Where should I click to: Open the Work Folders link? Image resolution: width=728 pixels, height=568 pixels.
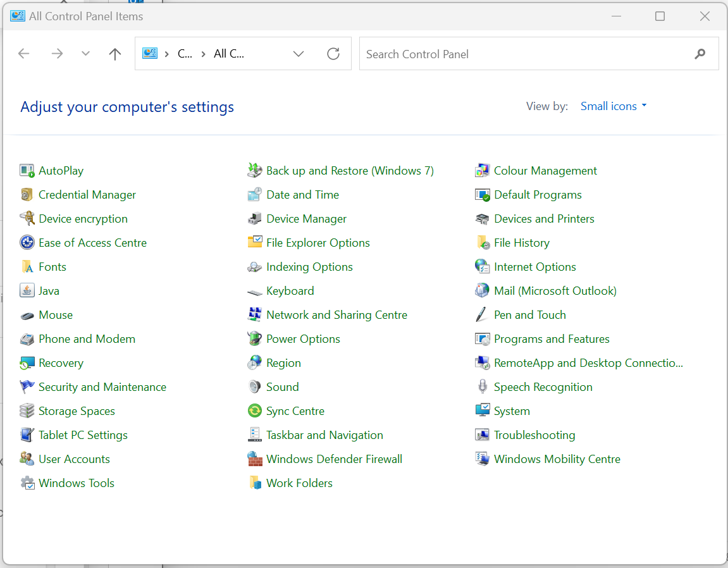coord(299,483)
